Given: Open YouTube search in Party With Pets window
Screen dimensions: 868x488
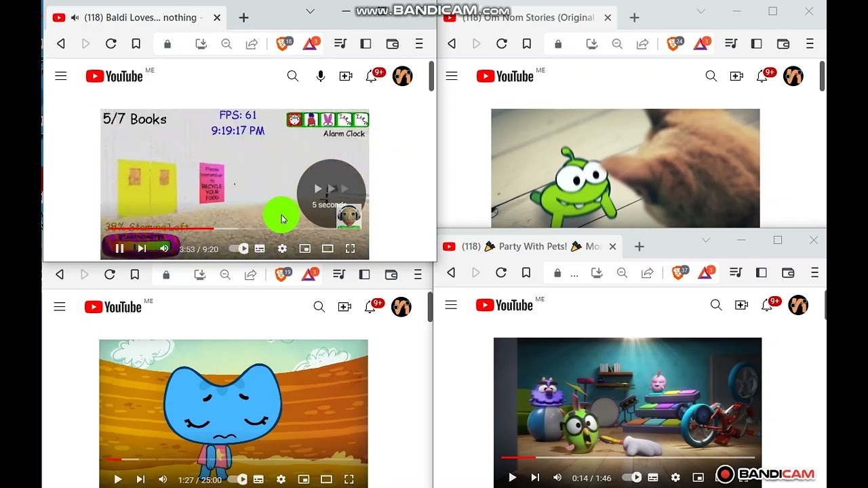Looking at the screenshot, I should click(x=716, y=305).
